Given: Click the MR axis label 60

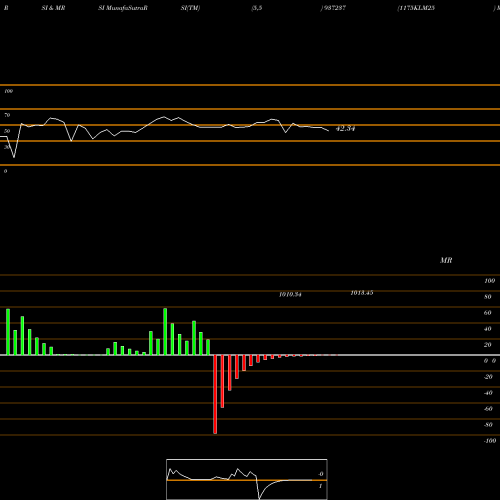Looking at the screenshot, I should pos(488,313).
